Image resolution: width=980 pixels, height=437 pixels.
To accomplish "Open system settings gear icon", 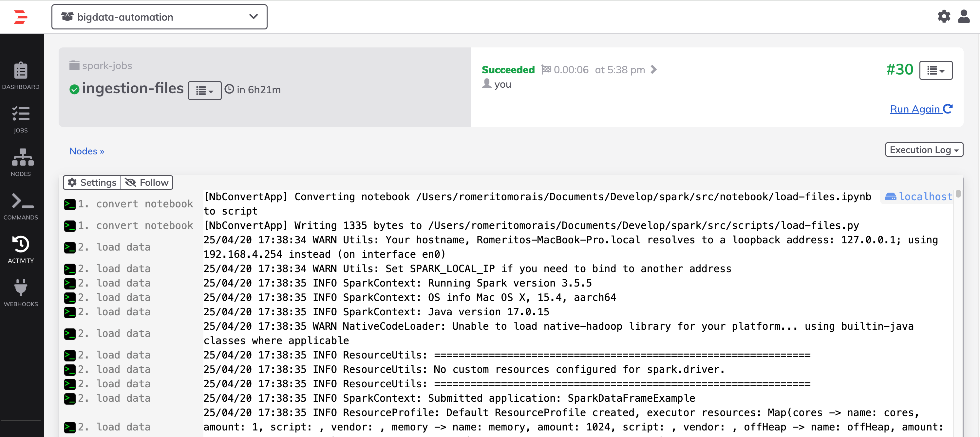I will pyautogui.click(x=944, y=16).
